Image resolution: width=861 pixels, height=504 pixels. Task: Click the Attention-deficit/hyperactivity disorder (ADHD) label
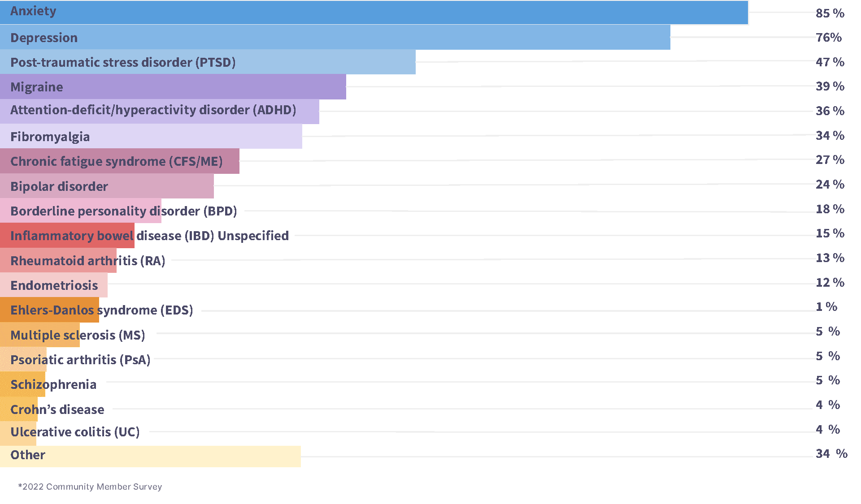coord(153,110)
